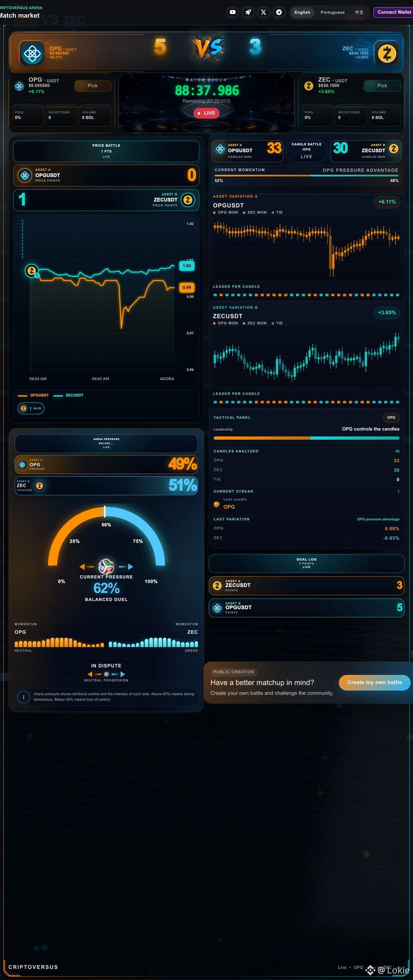Click the Goal Log header panel

click(306, 563)
